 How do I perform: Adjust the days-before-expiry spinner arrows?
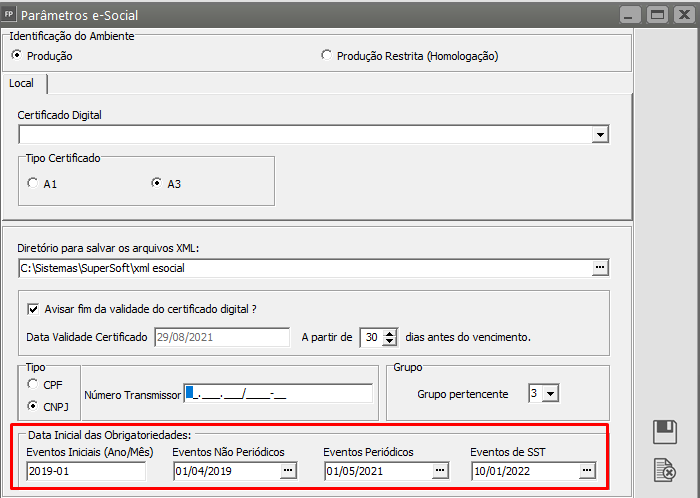(x=390, y=337)
